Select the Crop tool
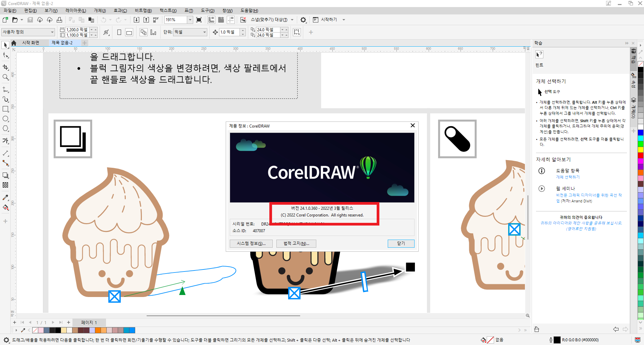The width and height of the screenshot is (644, 345). point(5,67)
